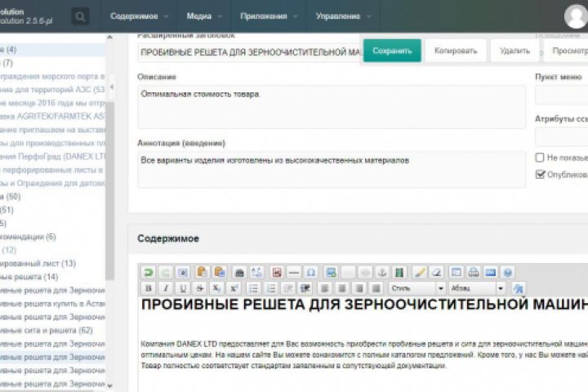Click the film strip Embed Media icon
588x392 pixels.
[x=399, y=272]
